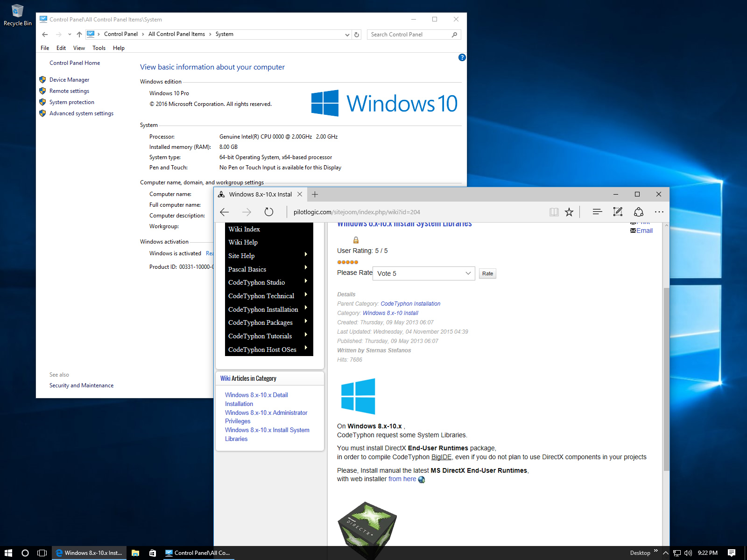Viewport: 747px width, 560px height.
Task: Open Edge More actions menu
Action: click(659, 212)
